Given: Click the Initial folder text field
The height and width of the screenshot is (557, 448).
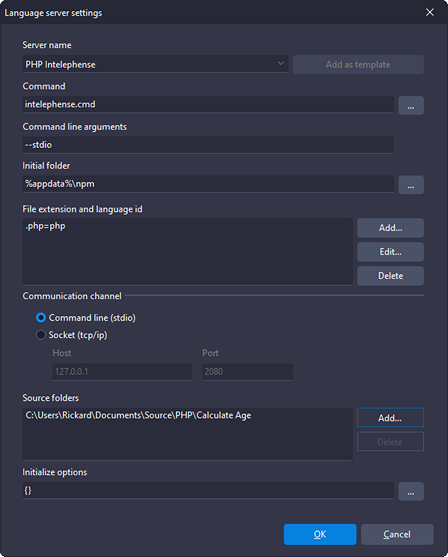Looking at the screenshot, I should [x=208, y=184].
